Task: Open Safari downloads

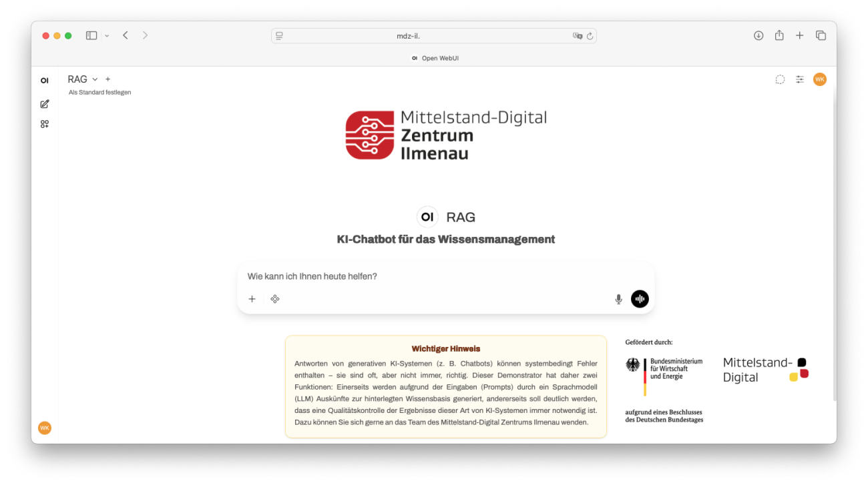Action: 758,35
